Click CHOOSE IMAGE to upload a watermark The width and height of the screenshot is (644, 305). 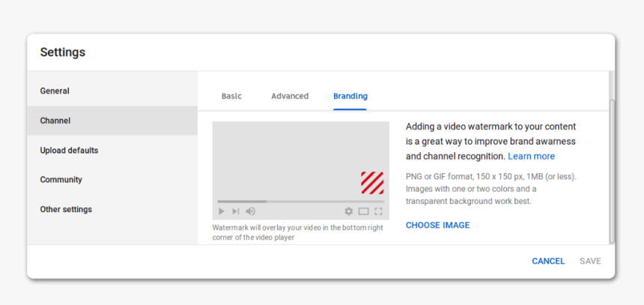[438, 226]
